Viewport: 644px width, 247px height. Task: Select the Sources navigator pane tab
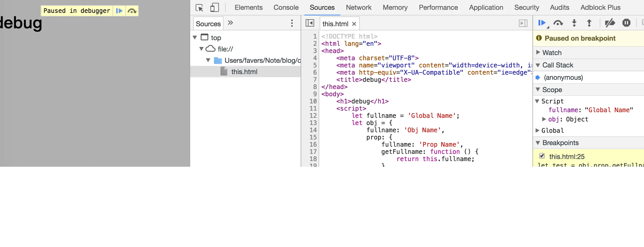coord(208,24)
